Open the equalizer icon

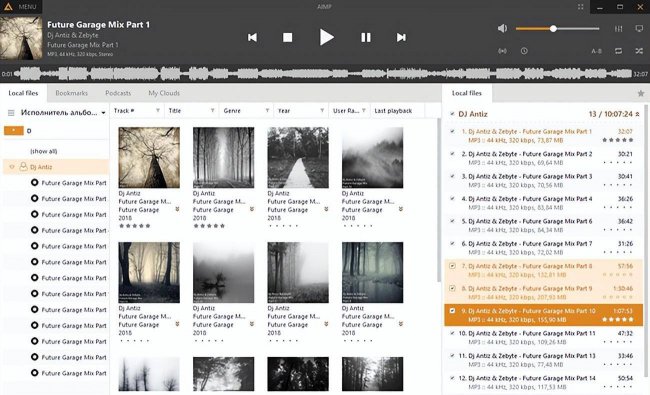[x=618, y=29]
